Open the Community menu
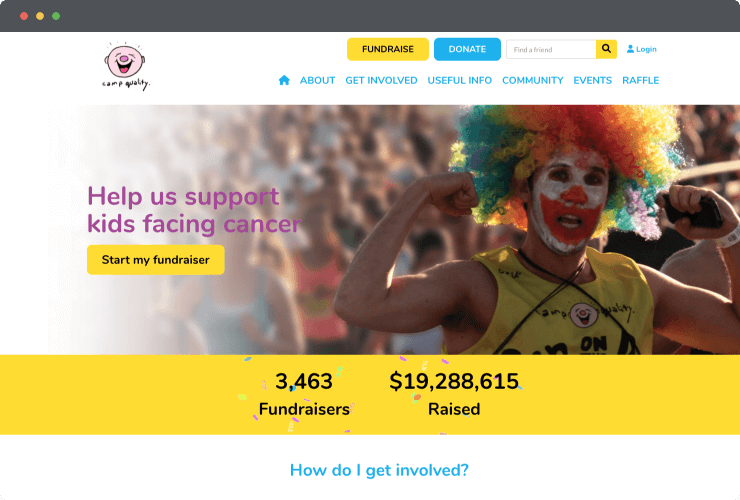The image size is (740, 500). coord(533,80)
